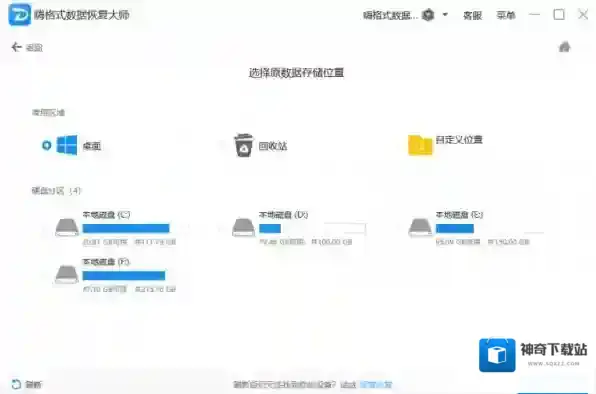Open the home page via house icon
This screenshot has height=394, width=596.
point(564,47)
